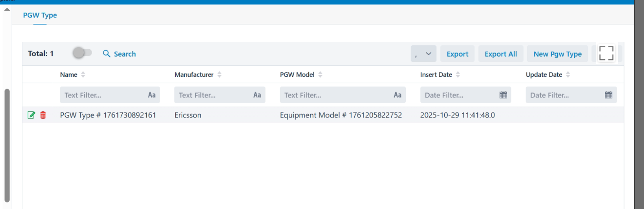Click the Export button
This screenshot has height=209, width=644.
click(457, 54)
